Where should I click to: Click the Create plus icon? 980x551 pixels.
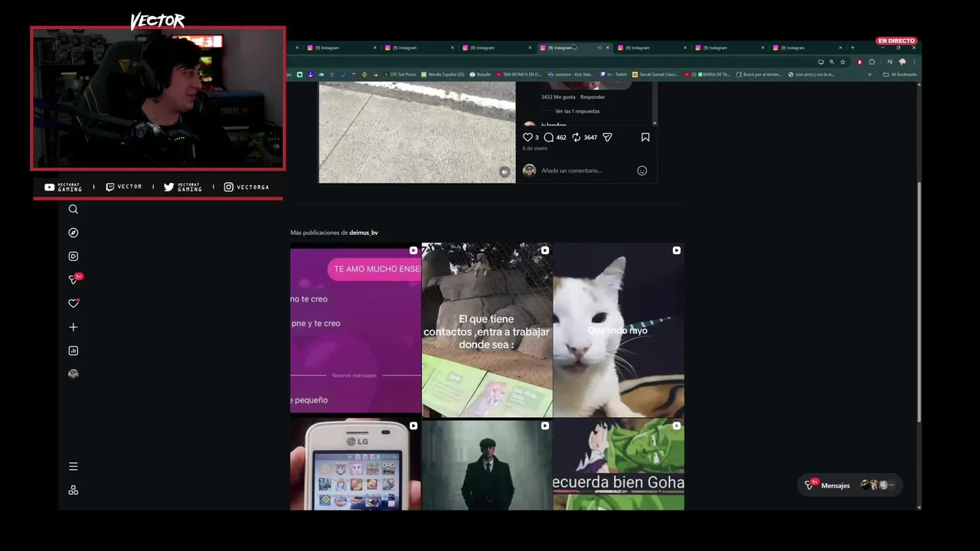pyautogui.click(x=73, y=327)
